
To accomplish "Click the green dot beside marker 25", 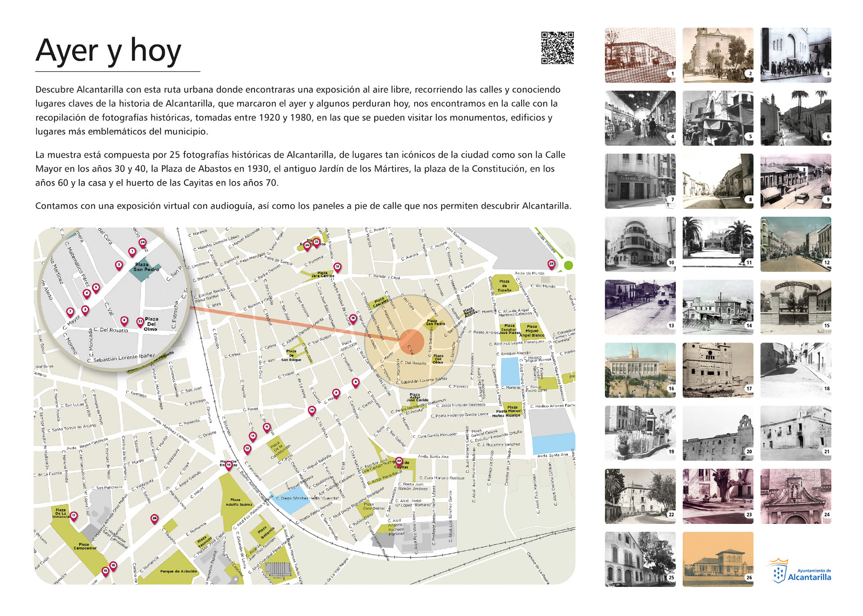I will (x=568, y=265).
